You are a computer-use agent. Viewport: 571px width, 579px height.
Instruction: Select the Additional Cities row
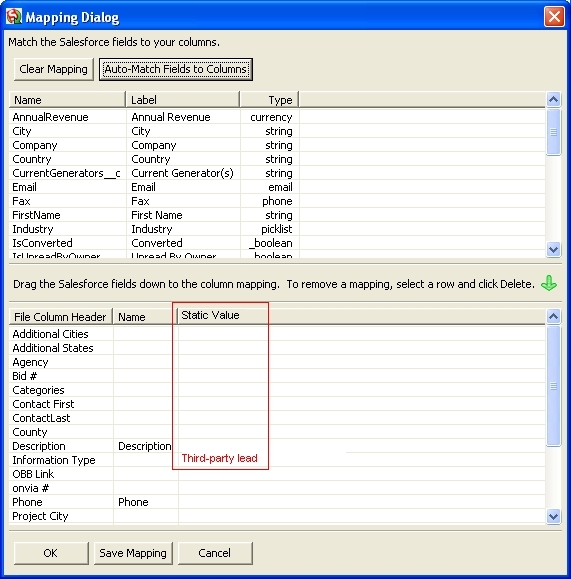point(277,334)
